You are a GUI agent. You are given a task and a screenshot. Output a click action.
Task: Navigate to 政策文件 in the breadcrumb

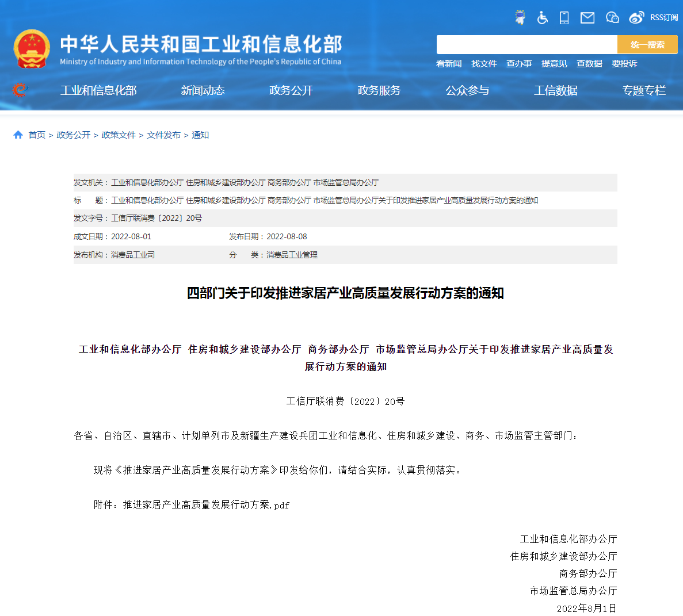click(x=119, y=135)
